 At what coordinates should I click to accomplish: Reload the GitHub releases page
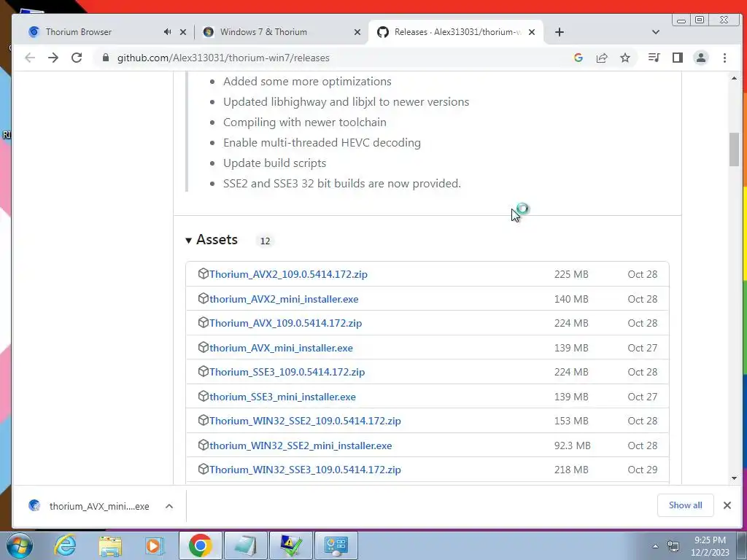(x=76, y=58)
